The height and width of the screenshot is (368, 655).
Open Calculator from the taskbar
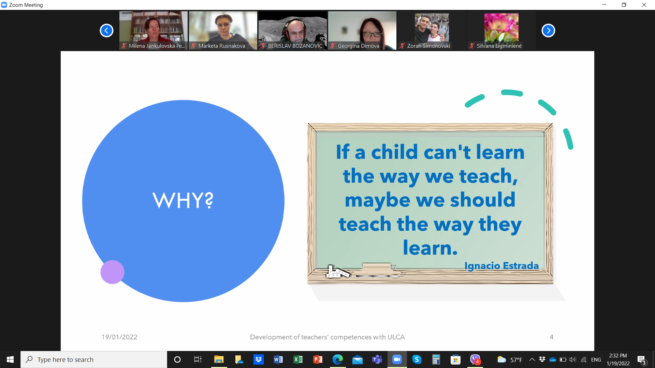coord(436,360)
